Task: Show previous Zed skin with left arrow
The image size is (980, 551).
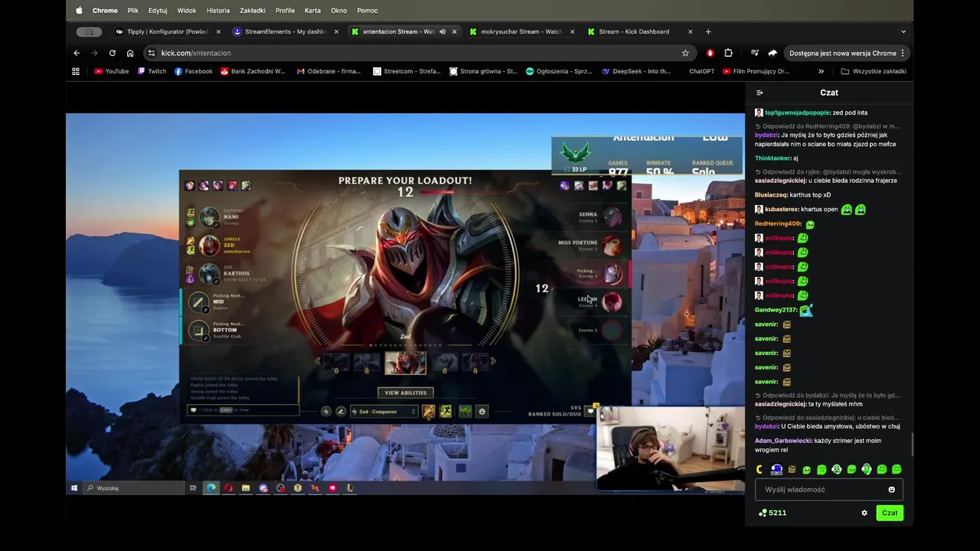Action: pos(317,361)
